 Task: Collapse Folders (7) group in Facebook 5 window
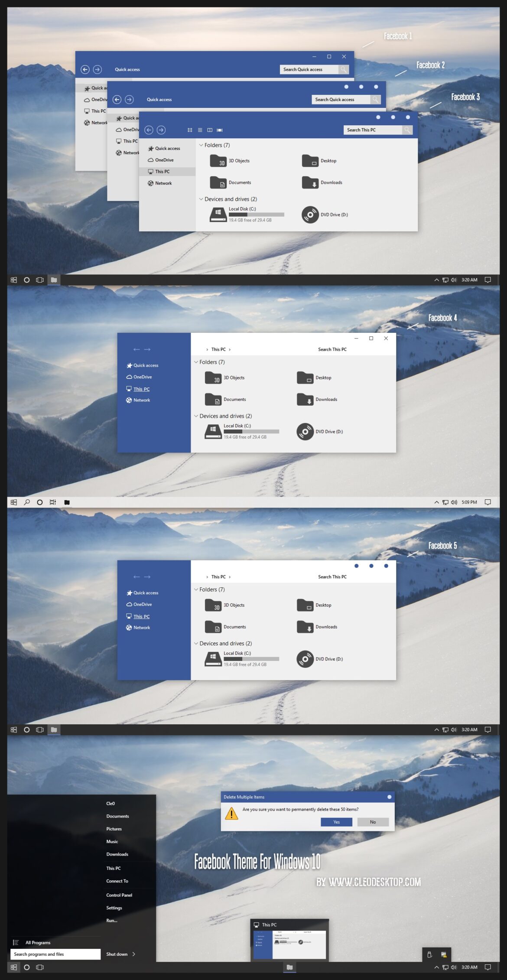[x=196, y=589]
